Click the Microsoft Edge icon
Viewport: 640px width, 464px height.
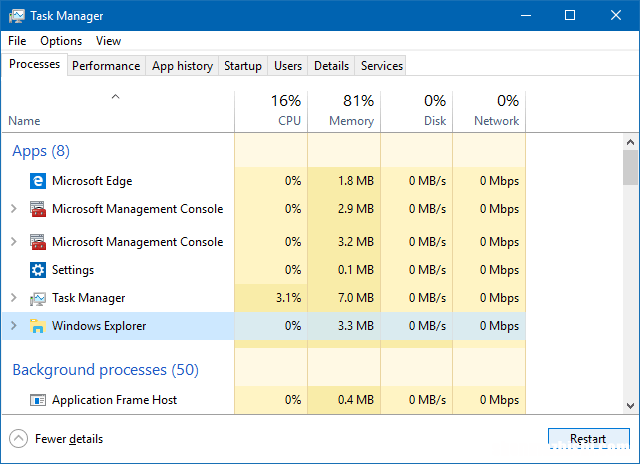pos(38,181)
